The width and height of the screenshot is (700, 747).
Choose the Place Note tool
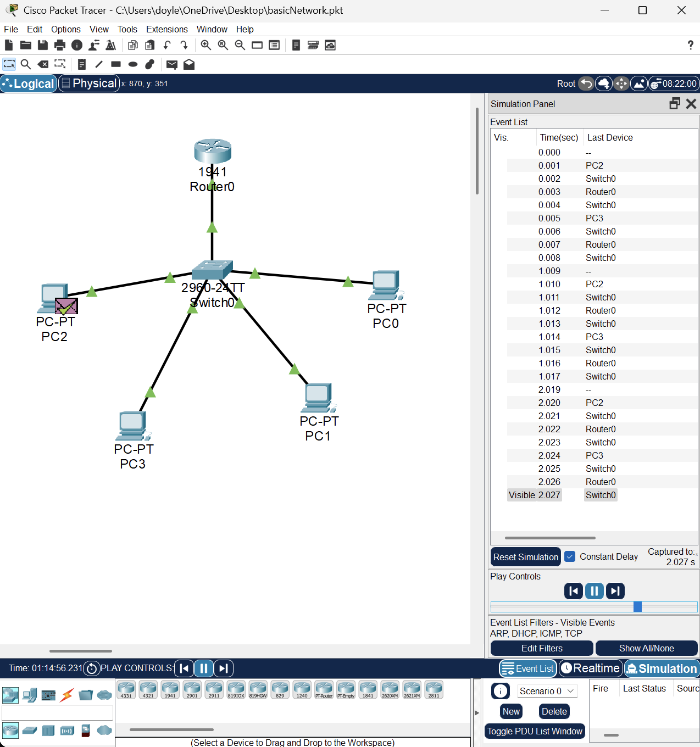pyautogui.click(x=82, y=64)
